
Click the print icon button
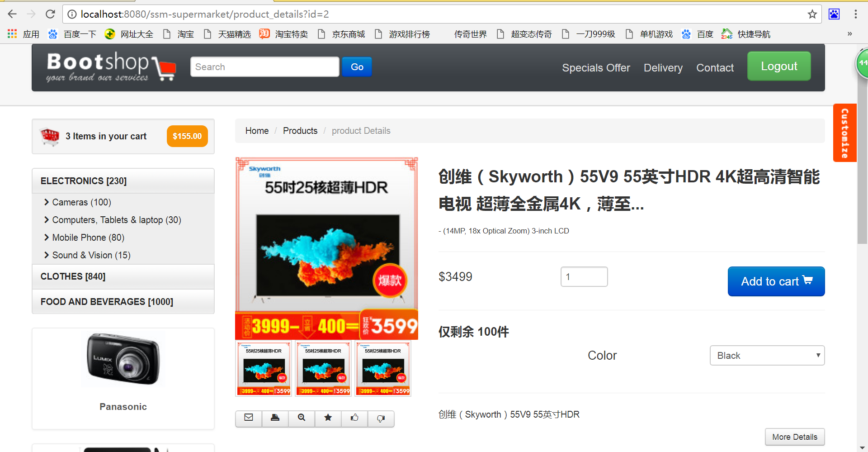pyautogui.click(x=275, y=418)
